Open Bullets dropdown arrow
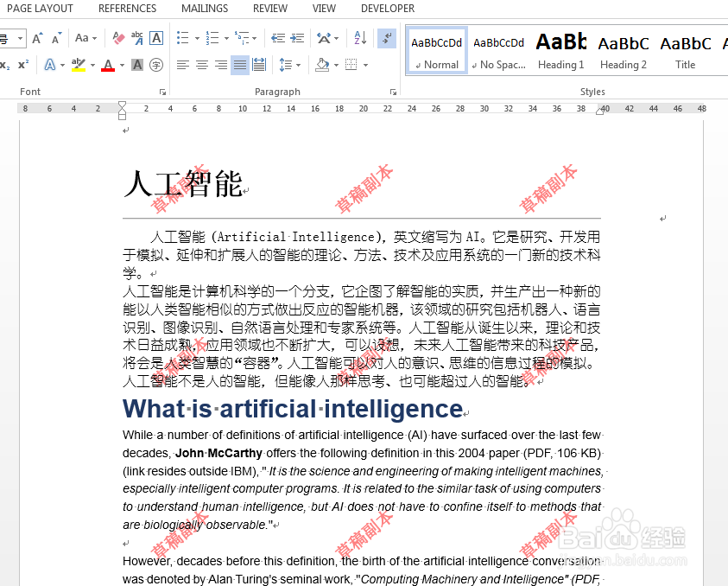The image size is (728, 586). click(x=197, y=39)
